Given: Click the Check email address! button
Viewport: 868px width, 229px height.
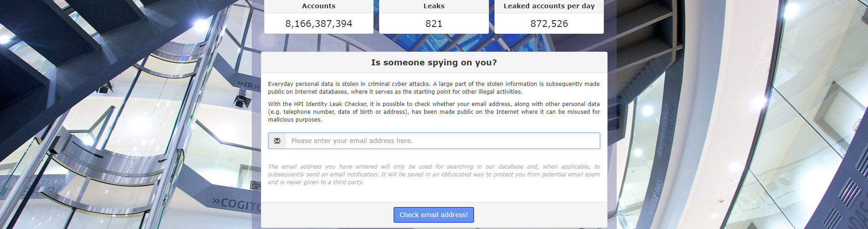Looking at the screenshot, I should pyautogui.click(x=434, y=215).
